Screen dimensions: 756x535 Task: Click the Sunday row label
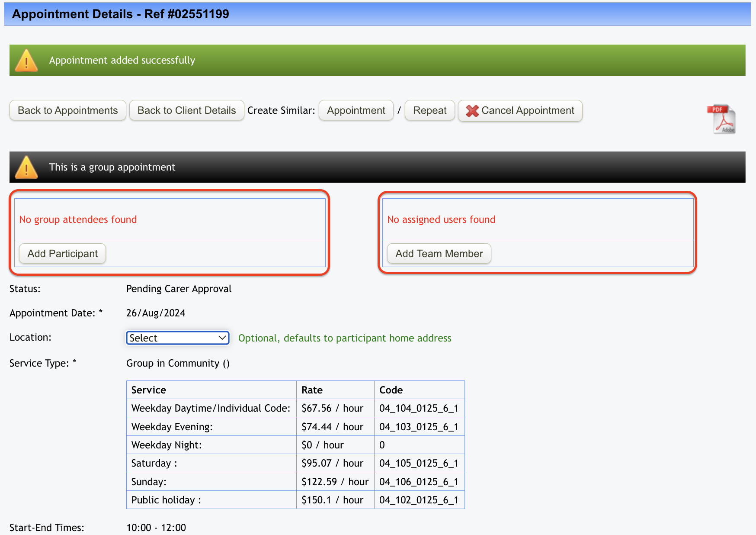coord(211,482)
